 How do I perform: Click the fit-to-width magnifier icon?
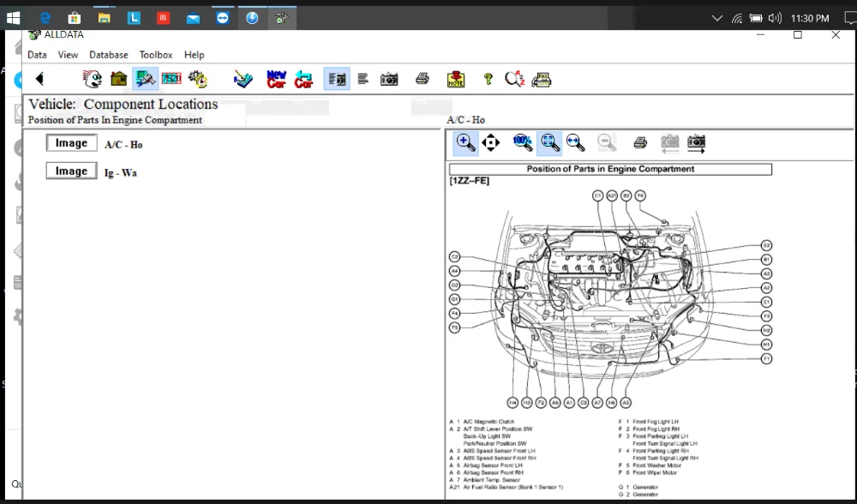point(575,143)
